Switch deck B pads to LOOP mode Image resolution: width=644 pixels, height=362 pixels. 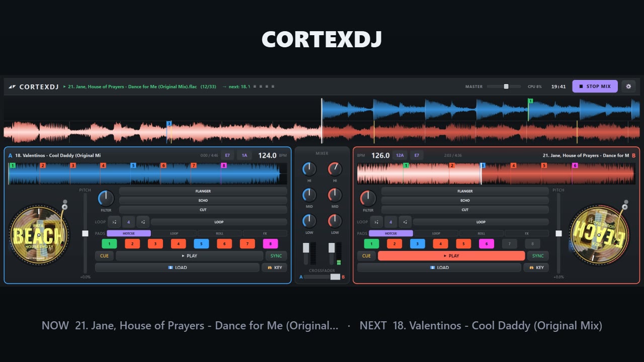point(436,233)
